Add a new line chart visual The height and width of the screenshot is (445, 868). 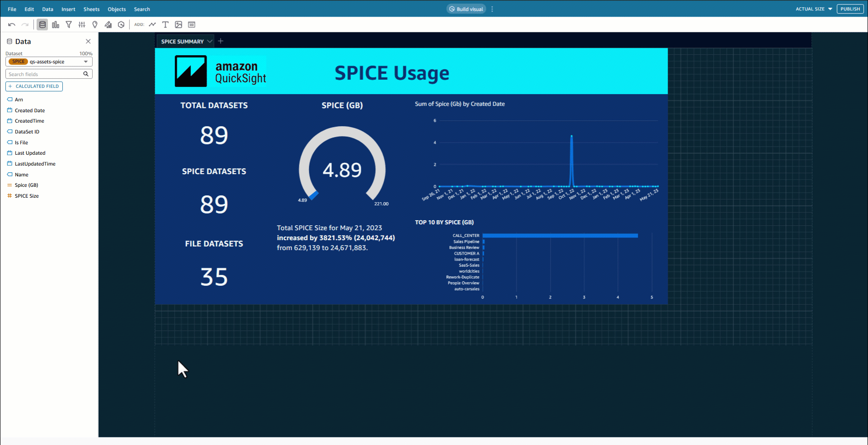(152, 25)
